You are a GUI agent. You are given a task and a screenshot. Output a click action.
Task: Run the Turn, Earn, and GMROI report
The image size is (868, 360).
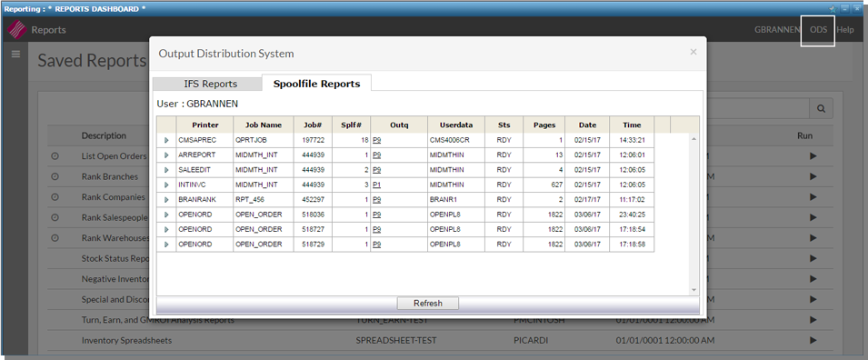point(813,320)
